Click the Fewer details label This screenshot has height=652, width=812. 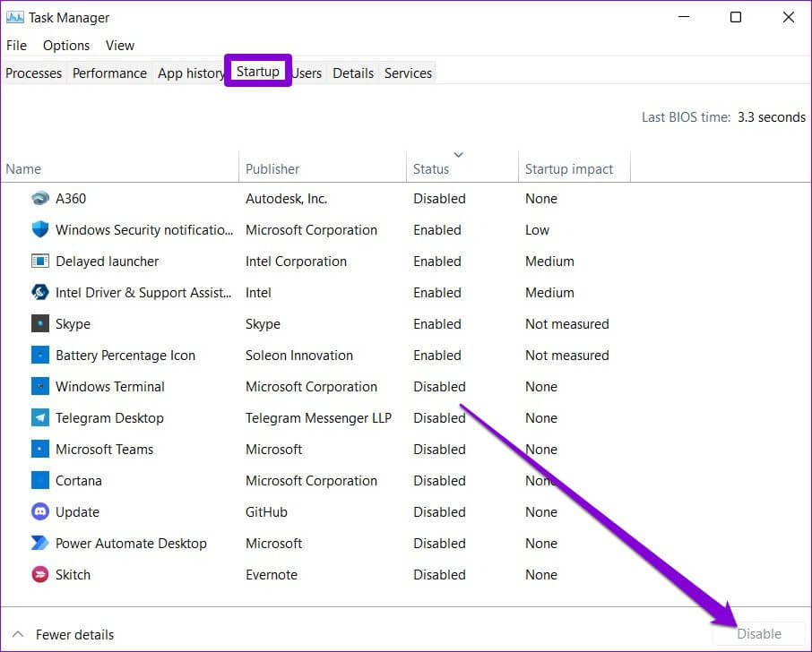[x=74, y=634]
